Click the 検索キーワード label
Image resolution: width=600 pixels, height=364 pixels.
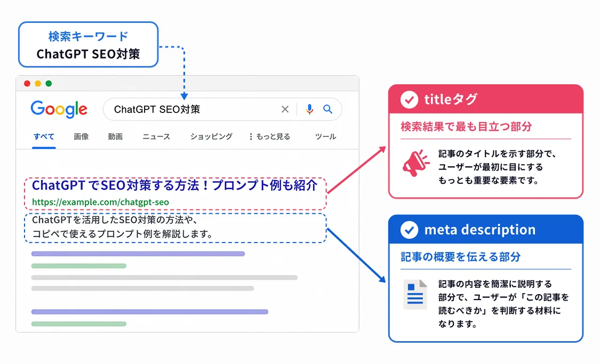coord(89,36)
